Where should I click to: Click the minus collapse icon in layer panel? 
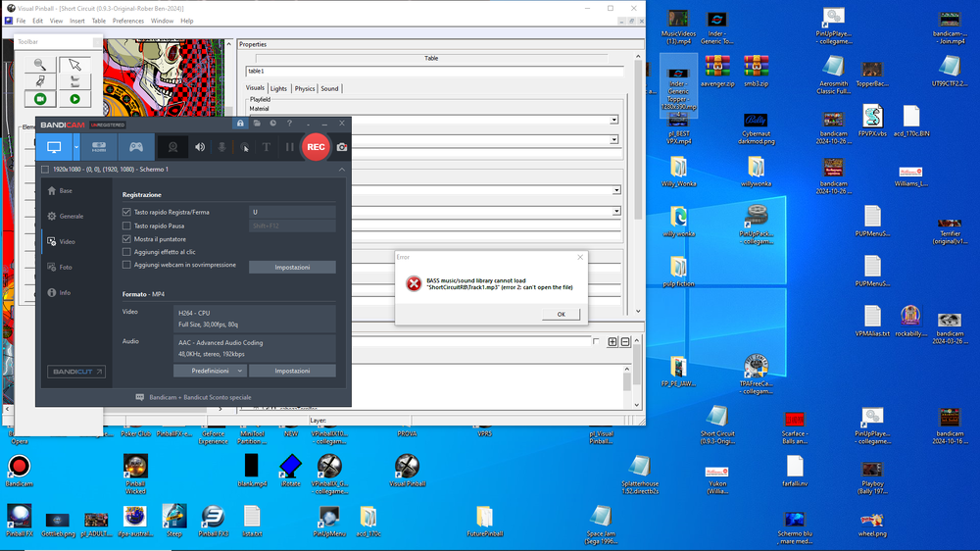625,342
